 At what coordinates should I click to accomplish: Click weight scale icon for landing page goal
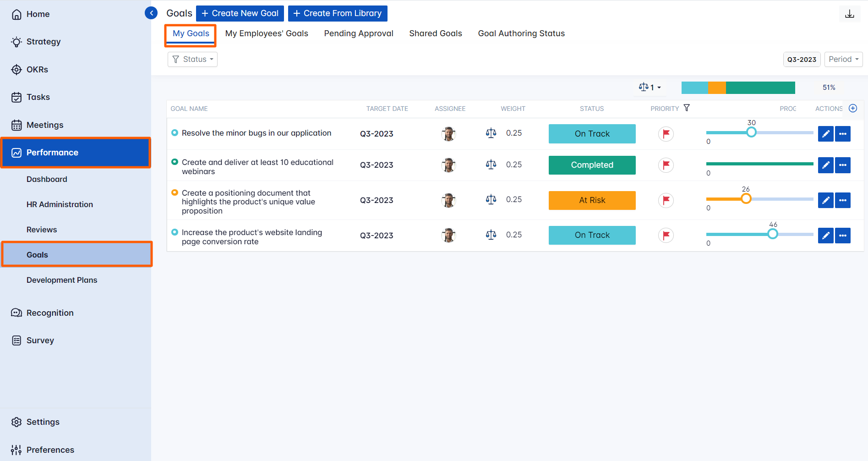[x=491, y=235]
